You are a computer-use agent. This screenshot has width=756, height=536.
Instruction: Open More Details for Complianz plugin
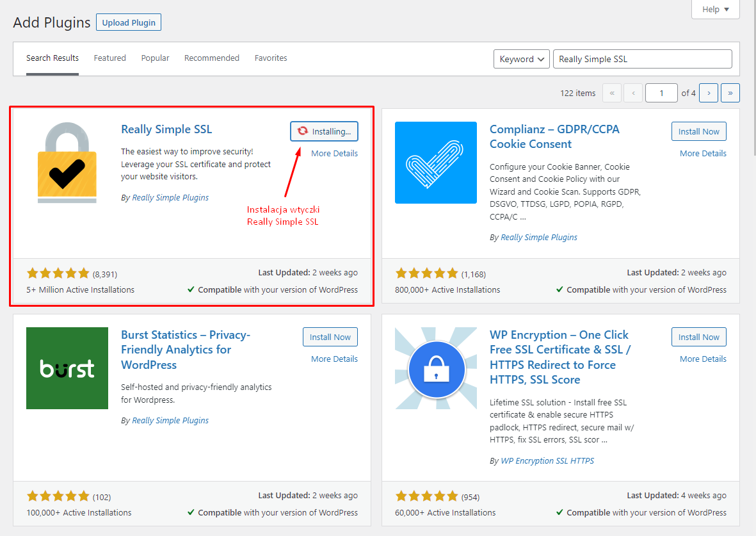(703, 154)
